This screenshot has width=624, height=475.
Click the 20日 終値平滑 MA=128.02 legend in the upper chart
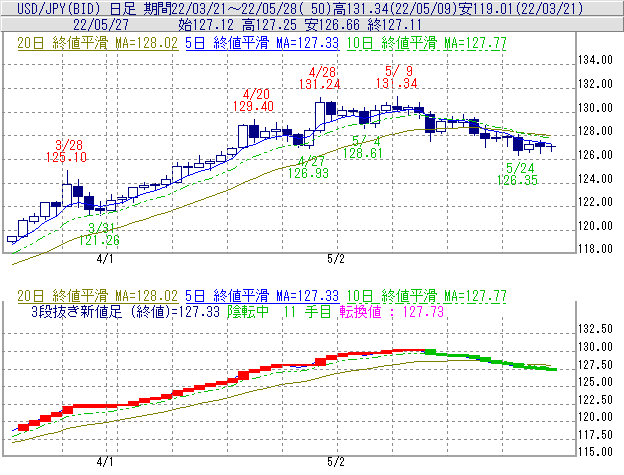[98, 43]
